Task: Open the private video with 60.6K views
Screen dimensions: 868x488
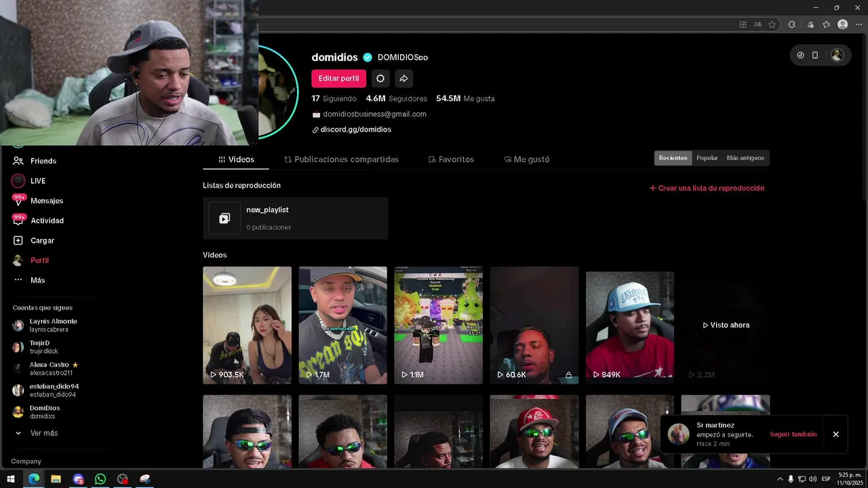Action: (534, 325)
